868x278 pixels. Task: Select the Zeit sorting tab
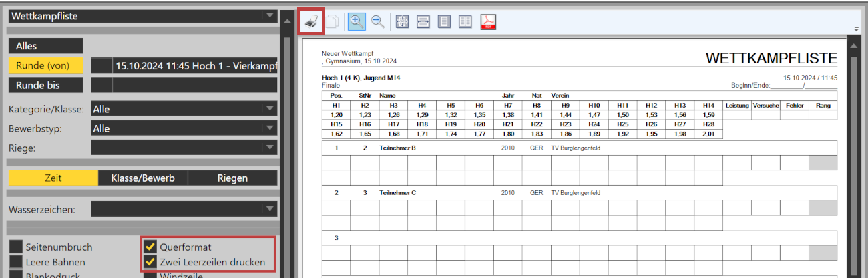tap(53, 178)
